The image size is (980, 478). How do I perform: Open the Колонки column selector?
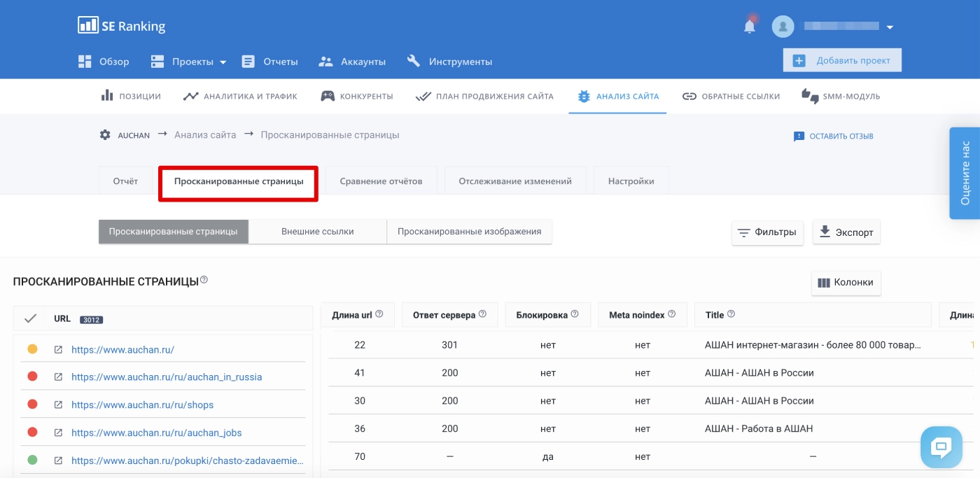tap(846, 283)
